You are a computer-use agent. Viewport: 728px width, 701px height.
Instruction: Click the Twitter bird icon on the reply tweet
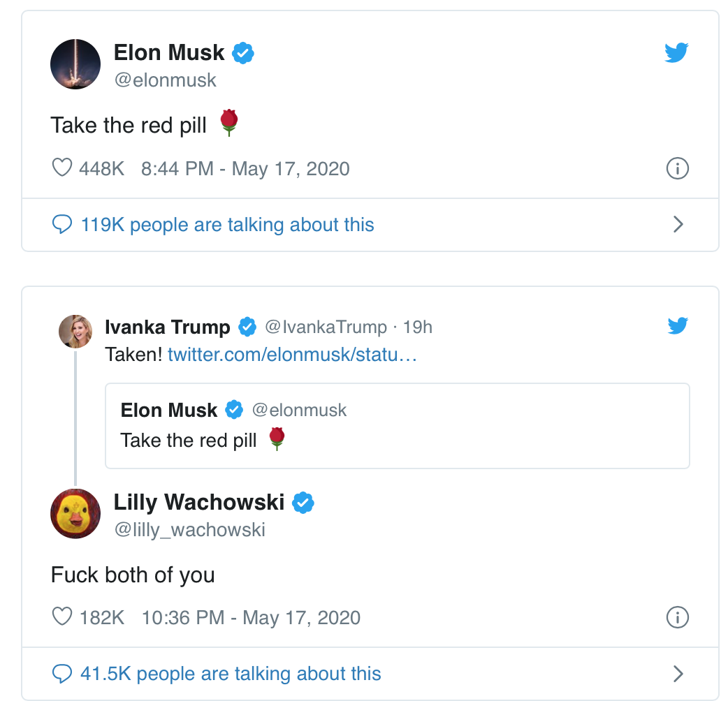click(x=676, y=325)
